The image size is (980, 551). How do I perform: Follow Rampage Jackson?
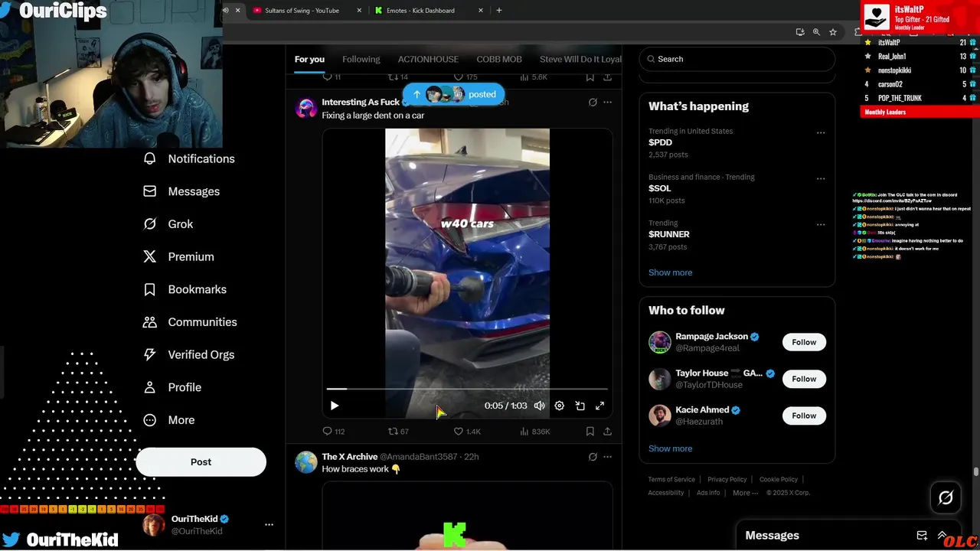tap(804, 342)
